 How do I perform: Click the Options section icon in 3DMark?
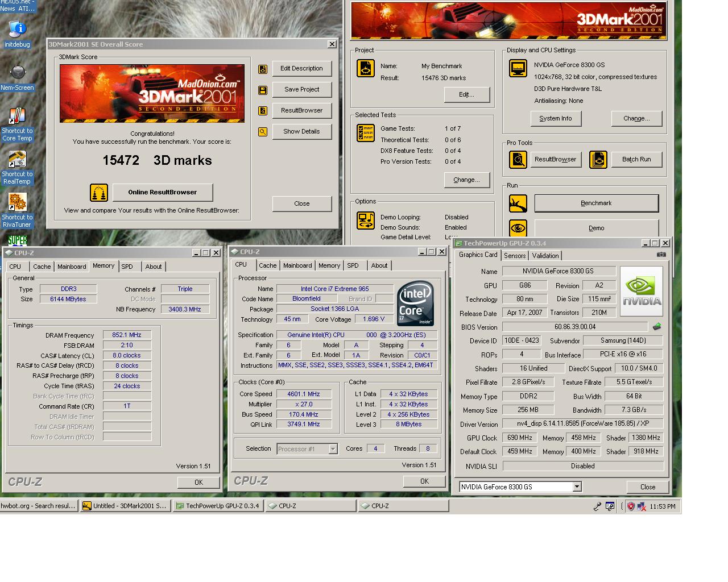coord(366,221)
